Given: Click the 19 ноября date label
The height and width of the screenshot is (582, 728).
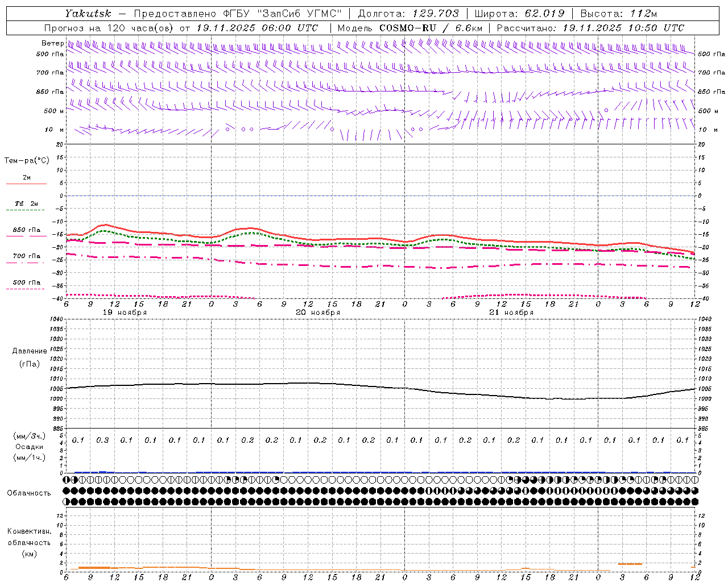Looking at the screenshot, I should pos(125,313).
